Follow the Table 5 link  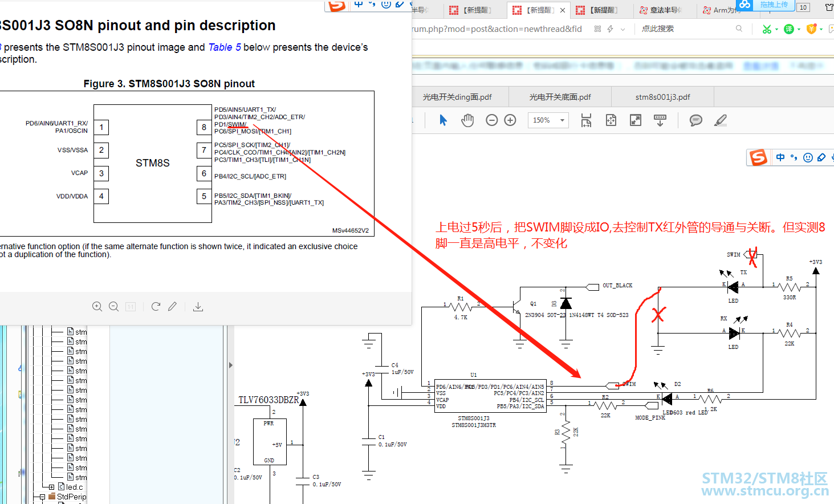pyautogui.click(x=225, y=47)
